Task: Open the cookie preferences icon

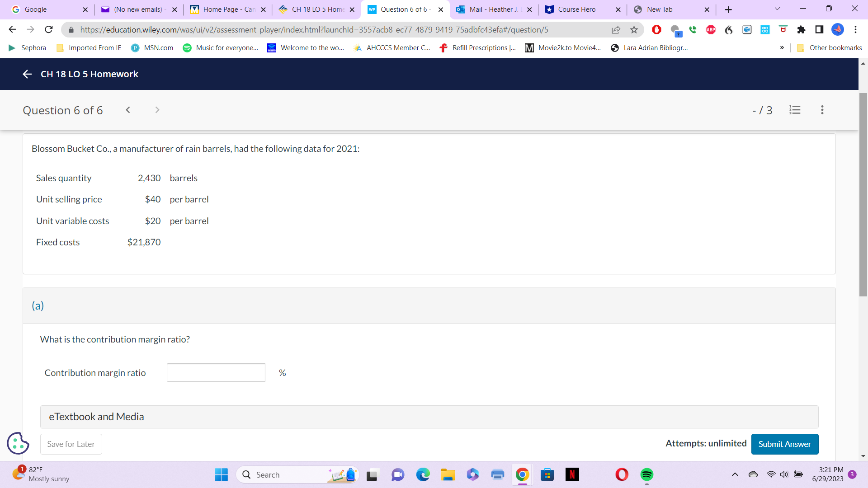Action: click(18, 443)
